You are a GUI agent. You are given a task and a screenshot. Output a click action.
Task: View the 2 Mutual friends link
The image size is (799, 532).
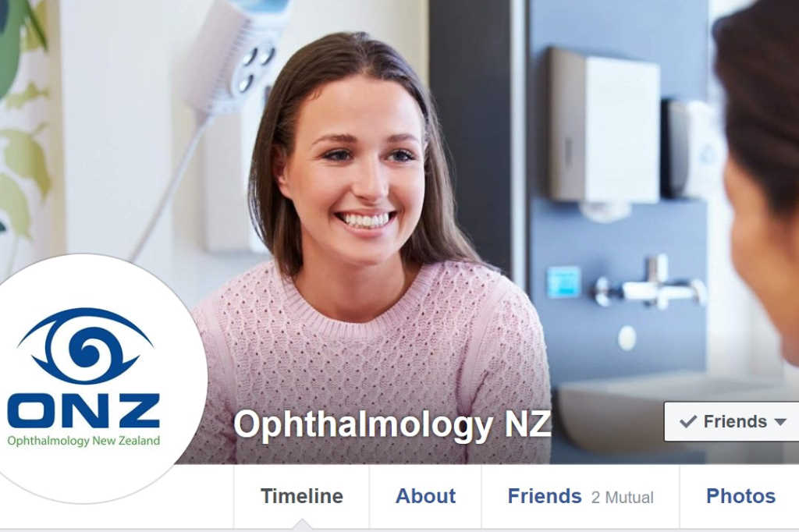(x=622, y=498)
